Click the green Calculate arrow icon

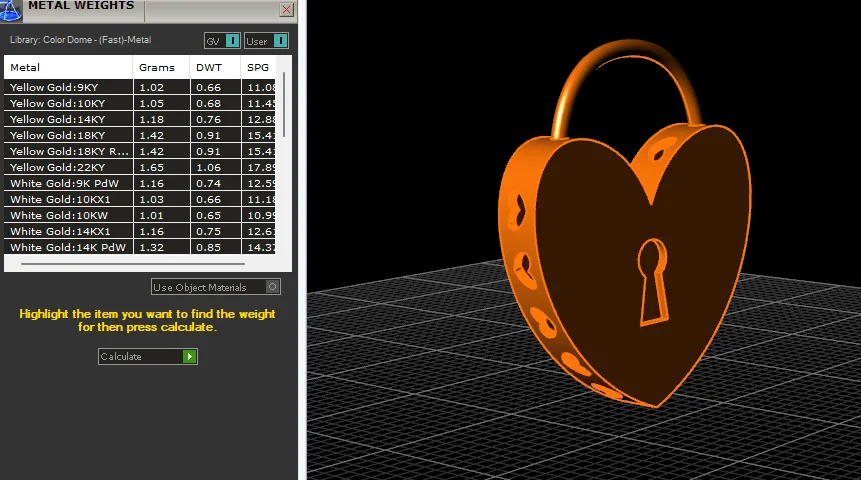point(189,356)
